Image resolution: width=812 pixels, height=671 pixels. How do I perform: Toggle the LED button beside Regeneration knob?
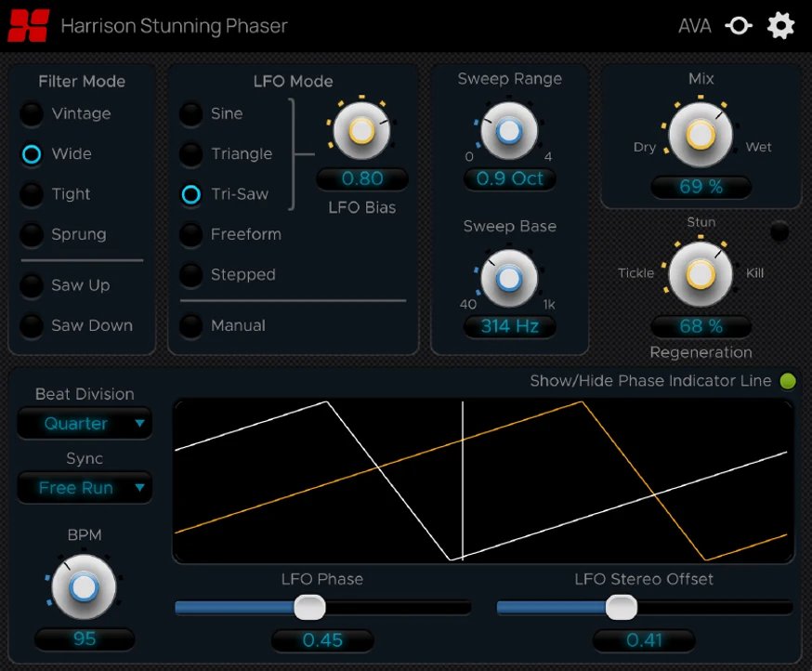tap(779, 232)
